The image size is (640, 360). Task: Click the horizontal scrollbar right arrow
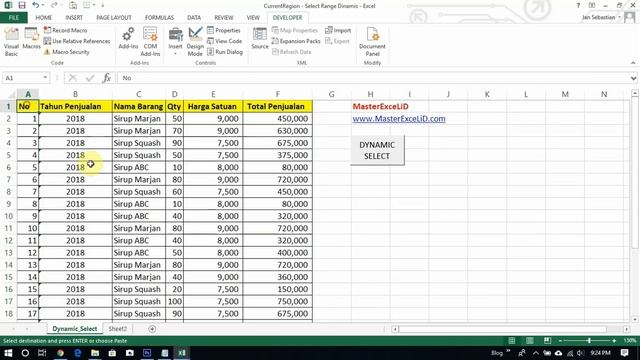click(x=627, y=329)
